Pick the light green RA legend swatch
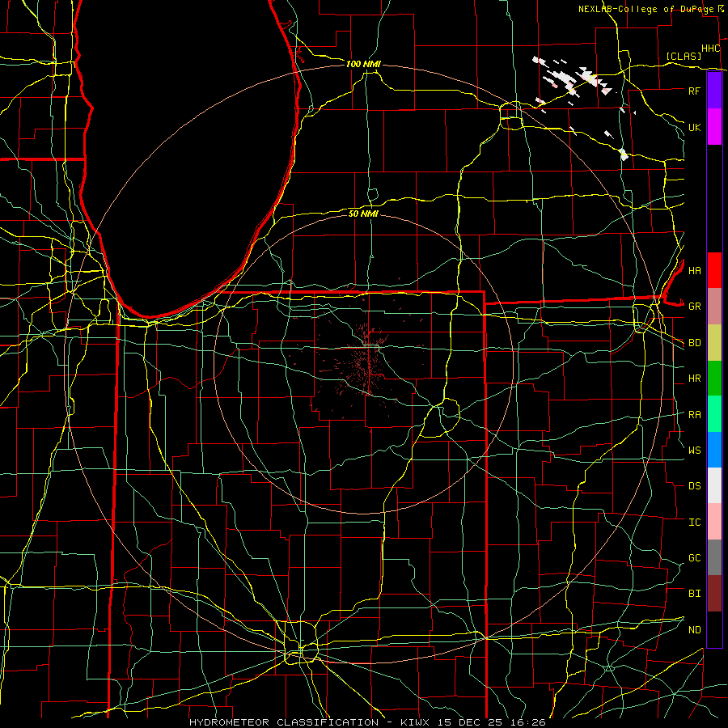 click(x=714, y=414)
